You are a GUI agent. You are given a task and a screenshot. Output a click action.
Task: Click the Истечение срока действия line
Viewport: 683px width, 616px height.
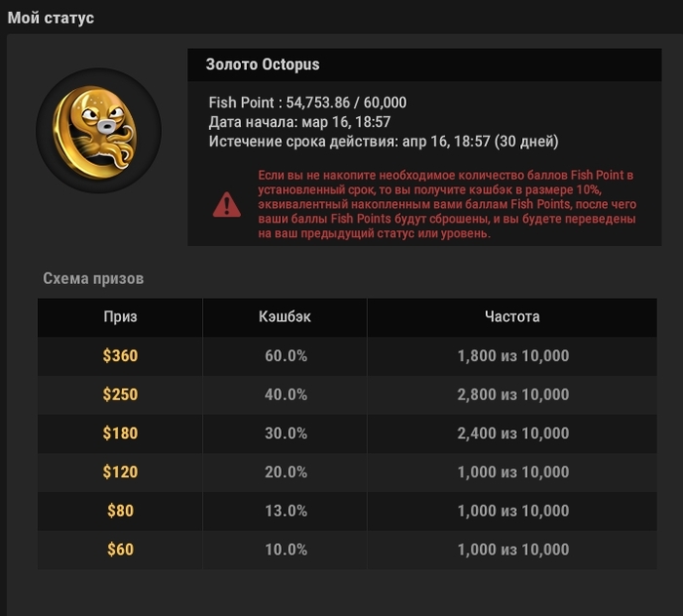click(383, 142)
